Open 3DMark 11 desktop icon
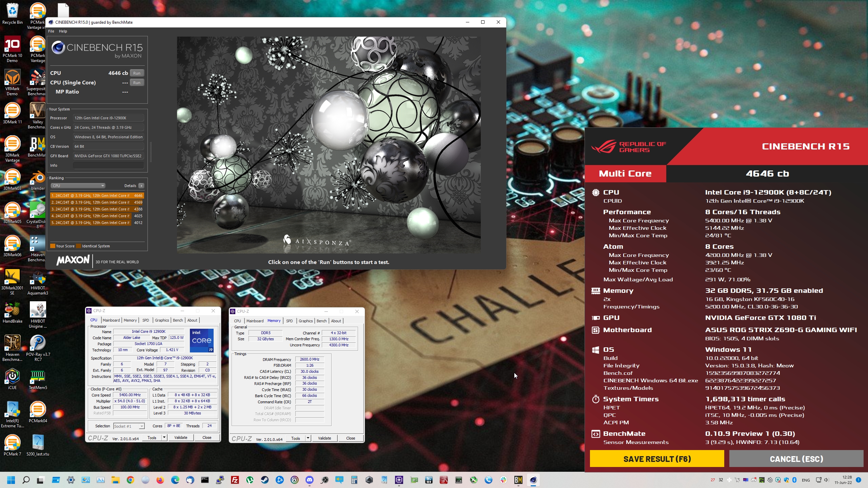This screenshot has height=488, width=868. [13, 114]
